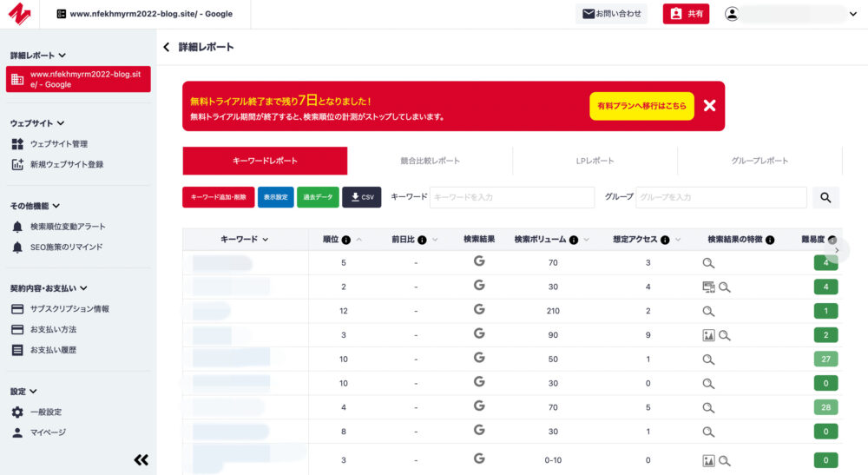Sort 検索ボリューム column with its arrow
The height and width of the screenshot is (475, 868).
586,240
